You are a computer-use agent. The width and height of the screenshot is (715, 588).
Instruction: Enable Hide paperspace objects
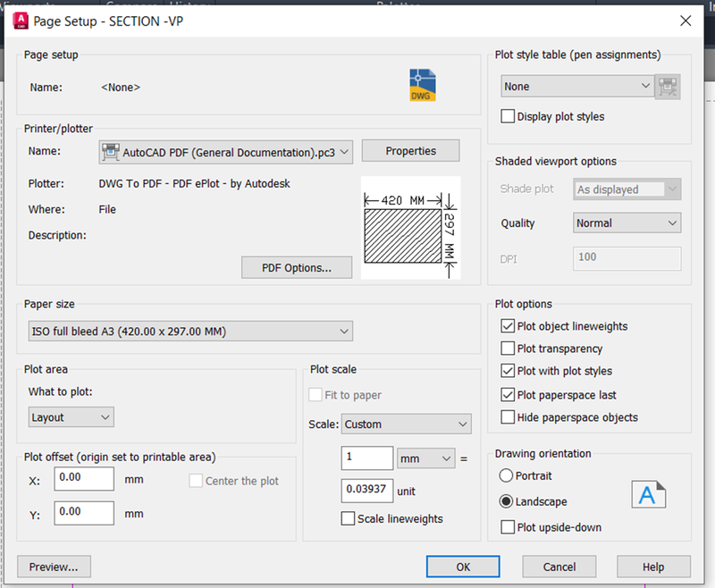(508, 417)
